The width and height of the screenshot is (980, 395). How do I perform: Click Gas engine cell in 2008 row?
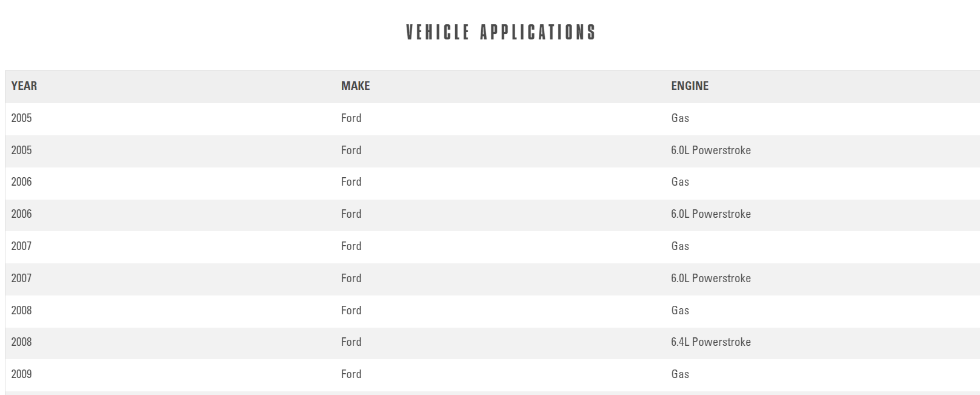[x=680, y=311]
